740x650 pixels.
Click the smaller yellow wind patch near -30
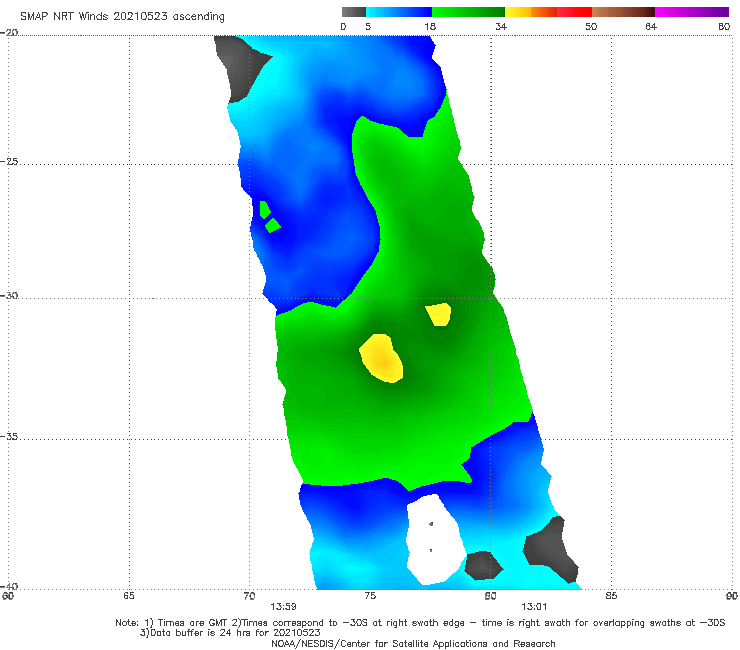click(x=438, y=314)
